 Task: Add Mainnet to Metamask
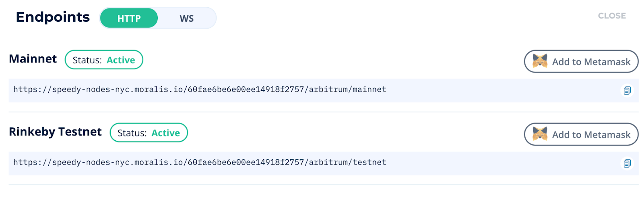581,61
